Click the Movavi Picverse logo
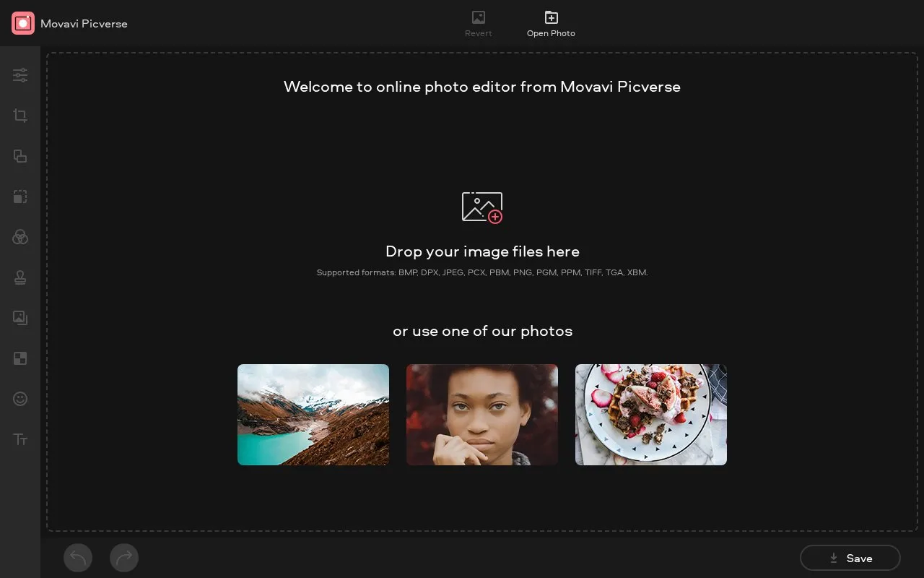This screenshot has width=924, height=578. (x=23, y=23)
